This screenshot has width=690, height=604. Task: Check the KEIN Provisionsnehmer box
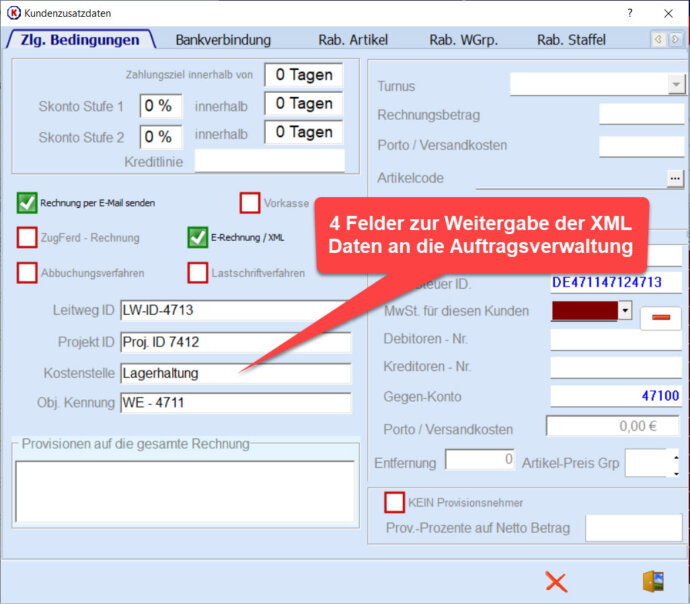tap(395, 502)
